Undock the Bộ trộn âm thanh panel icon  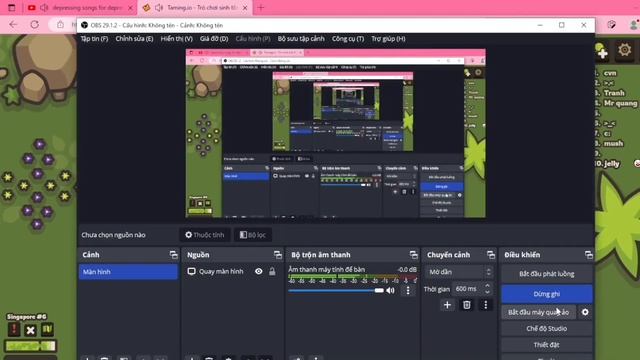click(413, 255)
